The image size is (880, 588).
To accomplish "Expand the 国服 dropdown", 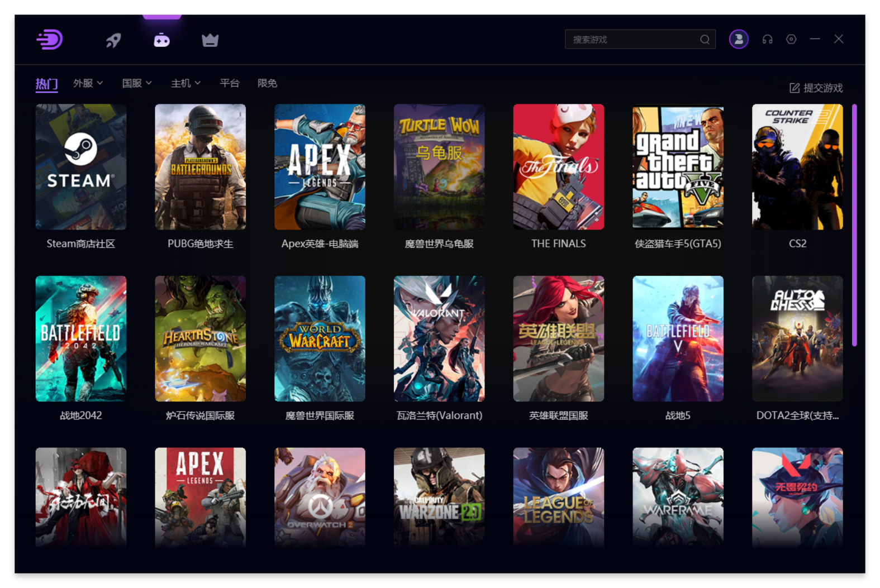I will [x=137, y=83].
